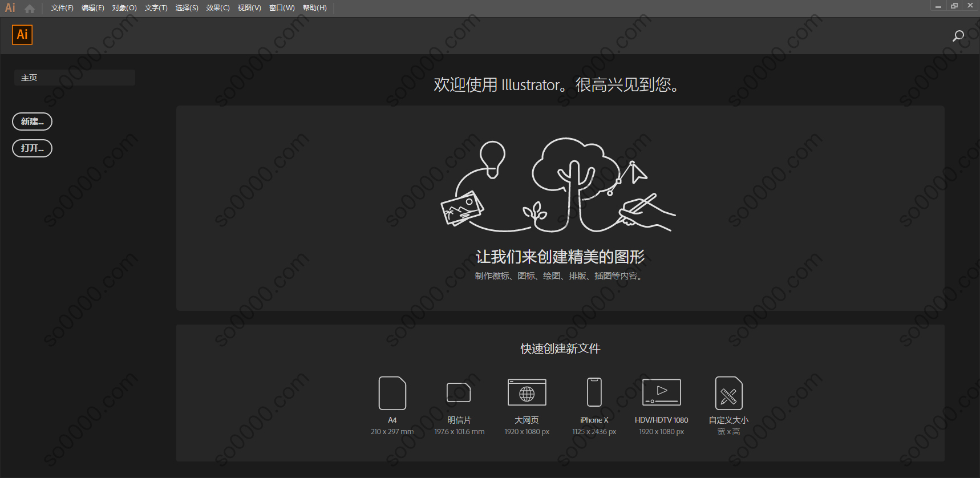Viewport: 980px width, 478px height.
Task: Open the 视图(V) menu
Action: pos(249,8)
